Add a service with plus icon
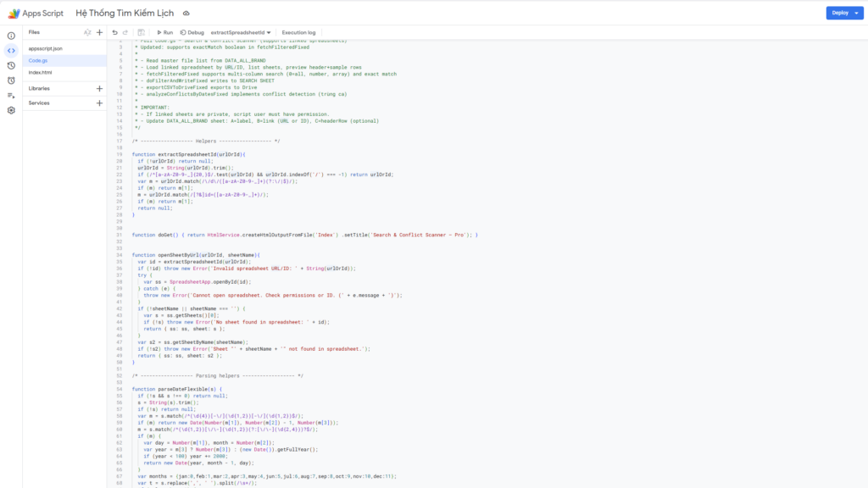Screen dimensions: 868x488 point(99,103)
